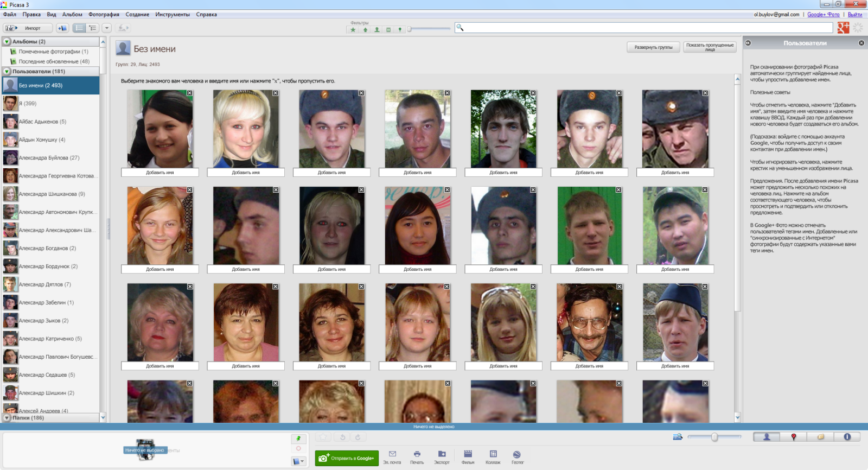Open the Инструменты menu

(x=173, y=15)
